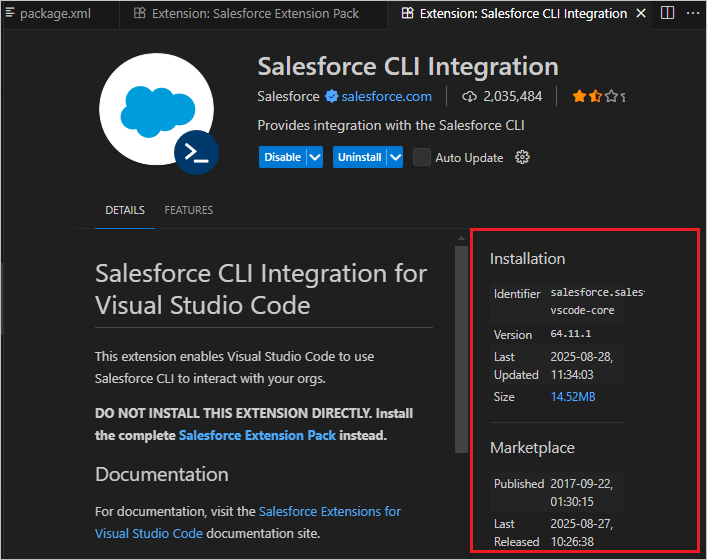Screen dimensions: 707x560
Task: Open the Salesforce Extension Pack link
Action: click(x=257, y=436)
